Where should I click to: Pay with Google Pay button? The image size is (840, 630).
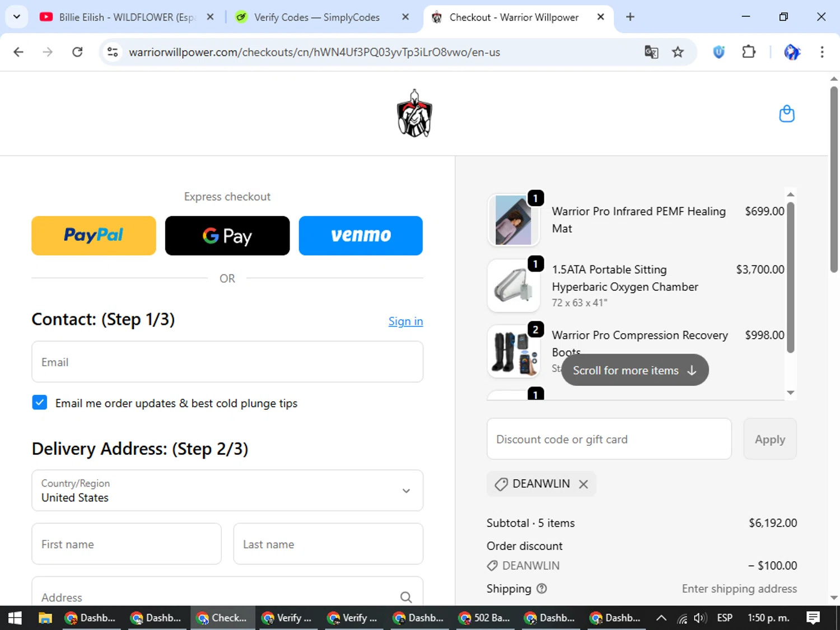tap(227, 236)
